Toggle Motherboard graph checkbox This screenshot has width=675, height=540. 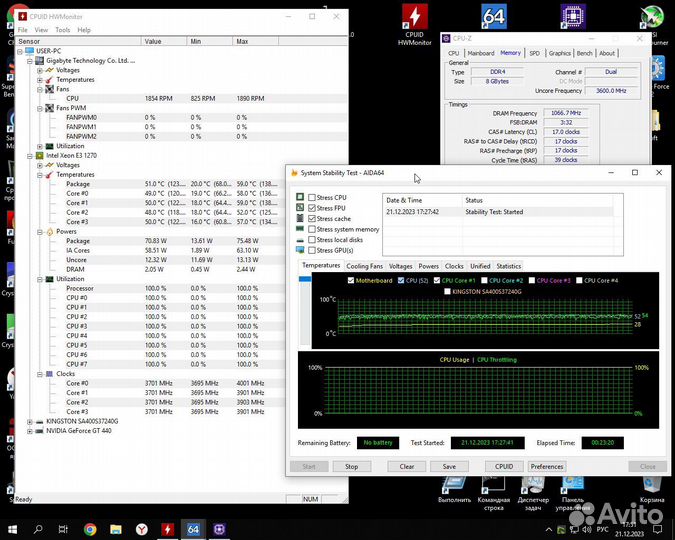(x=351, y=280)
